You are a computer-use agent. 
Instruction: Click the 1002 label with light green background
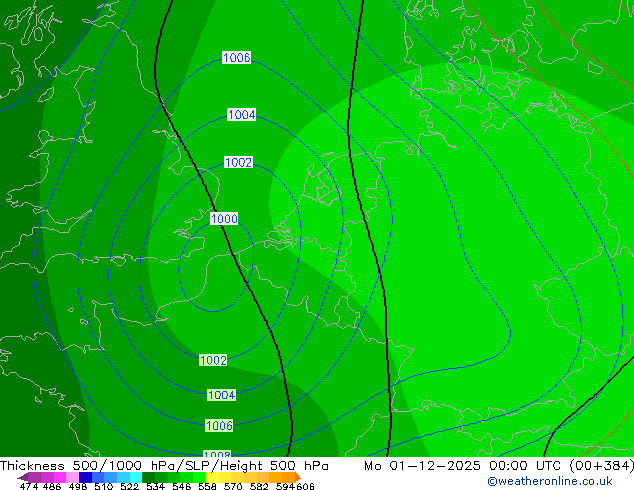(x=213, y=360)
